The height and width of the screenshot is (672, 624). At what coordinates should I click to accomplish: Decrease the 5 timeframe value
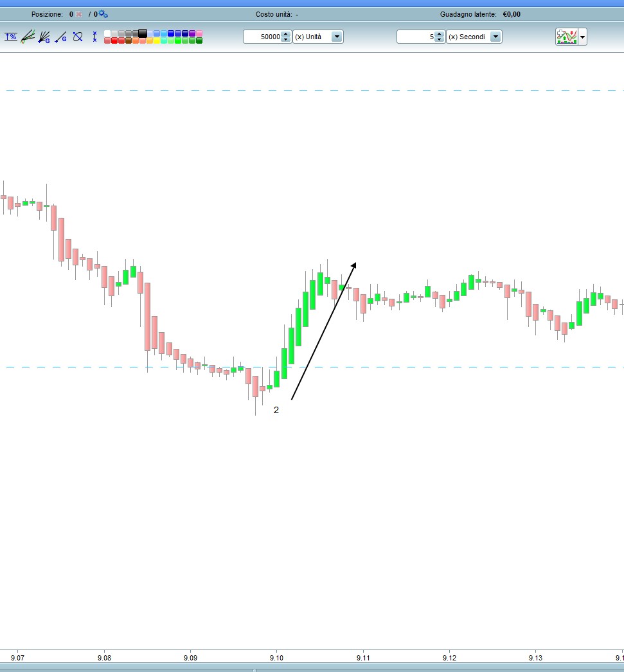pyautogui.click(x=440, y=39)
